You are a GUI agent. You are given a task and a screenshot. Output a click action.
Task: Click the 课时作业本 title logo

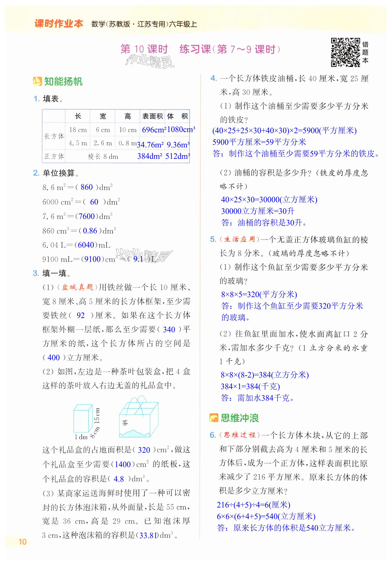[x=59, y=24]
